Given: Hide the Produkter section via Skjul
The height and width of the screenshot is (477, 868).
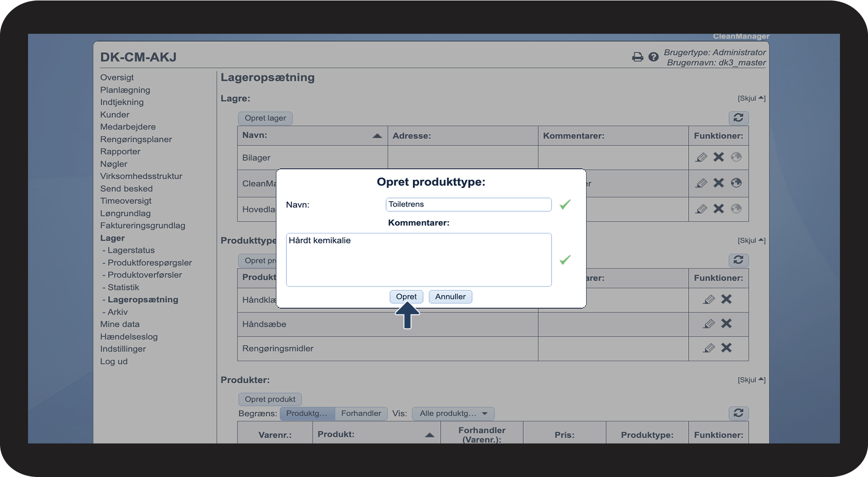Looking at the screenshot, I should pos(751,380).
